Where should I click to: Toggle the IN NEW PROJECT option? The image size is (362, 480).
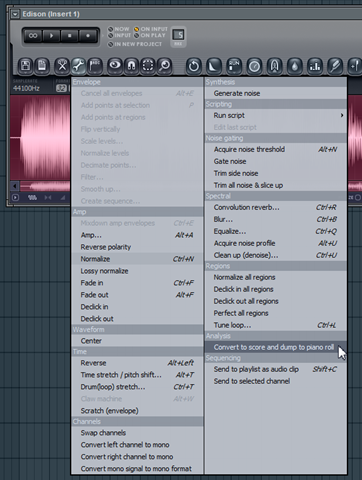tap(135, 44)
